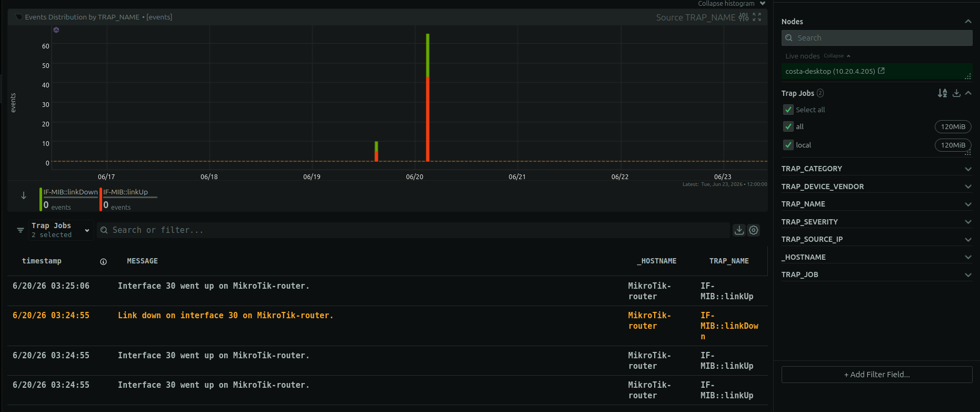Click Add Filter Field button
This screenshot has width=980, height=412.
click(x=877, y=375)
